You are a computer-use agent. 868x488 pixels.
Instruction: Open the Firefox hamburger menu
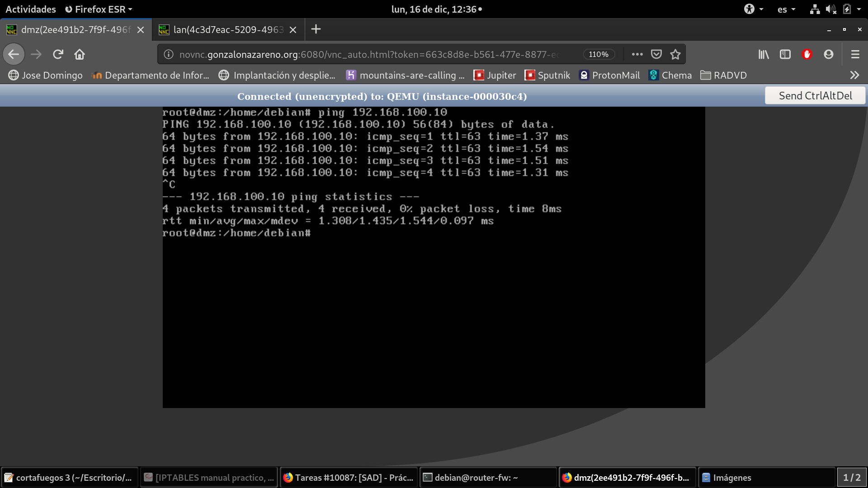tap(855, 54)
